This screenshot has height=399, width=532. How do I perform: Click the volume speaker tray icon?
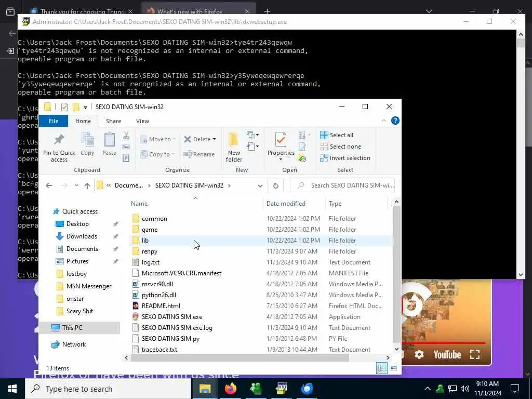pos(465,389)
